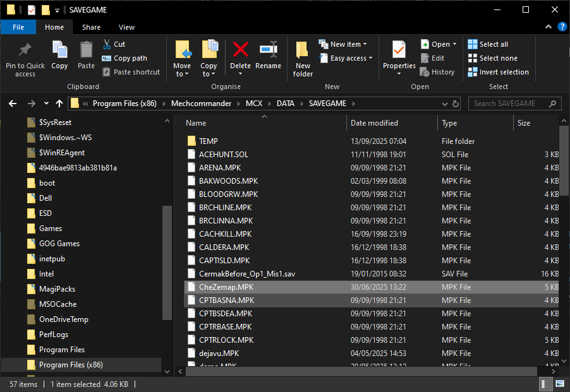The width and height of the screenshot is (570, 392).
Task: Open the New item dropdown
Action: pos(348,44)
